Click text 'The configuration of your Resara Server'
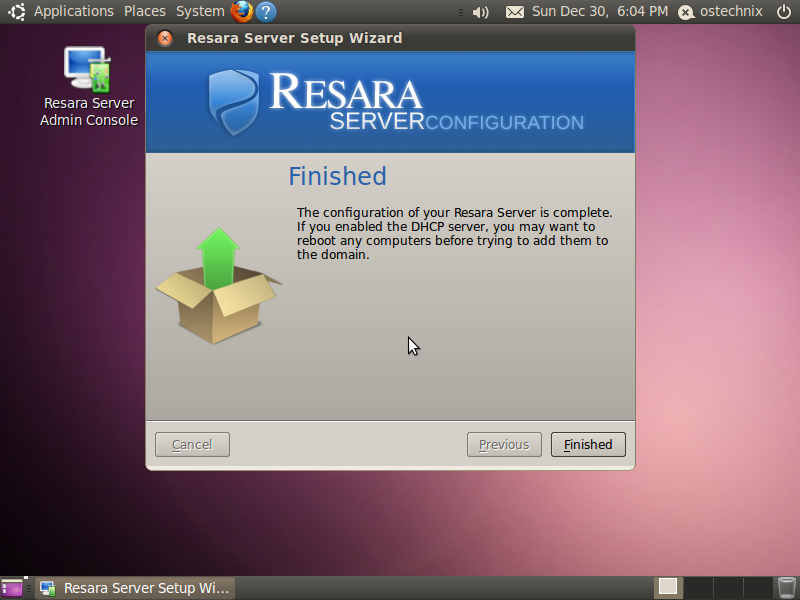 point(416,212)
